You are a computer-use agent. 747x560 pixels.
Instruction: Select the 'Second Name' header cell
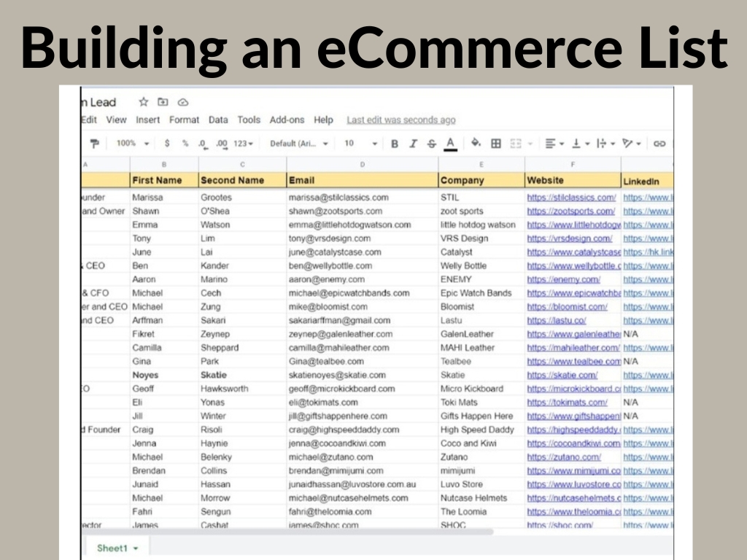242,180
